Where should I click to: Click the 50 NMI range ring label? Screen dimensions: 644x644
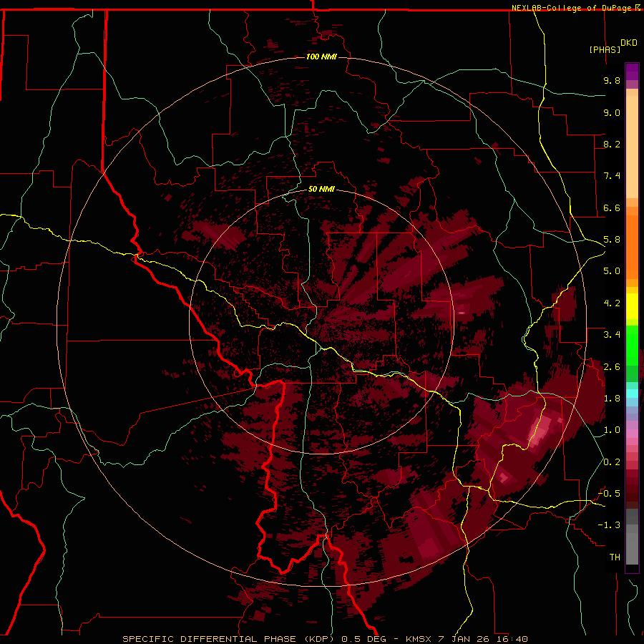pos(321,189)
